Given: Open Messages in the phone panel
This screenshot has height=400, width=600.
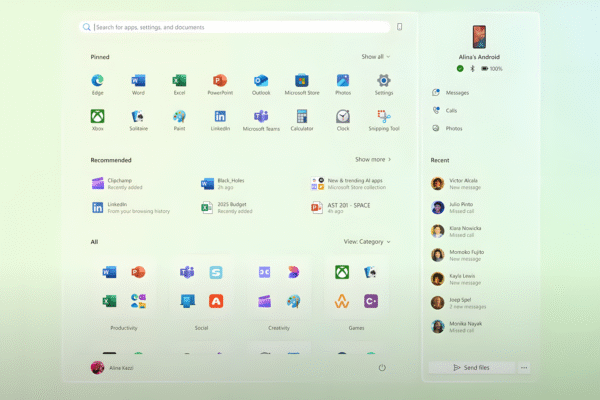Looking at the screenshot, I should pyautogui.click(x=450, y=93).
